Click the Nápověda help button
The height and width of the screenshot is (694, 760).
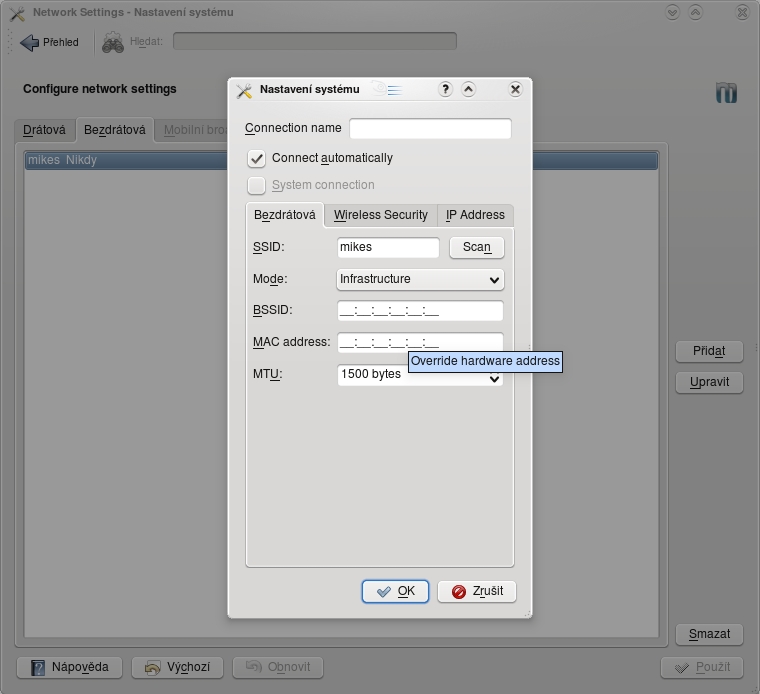69,667
